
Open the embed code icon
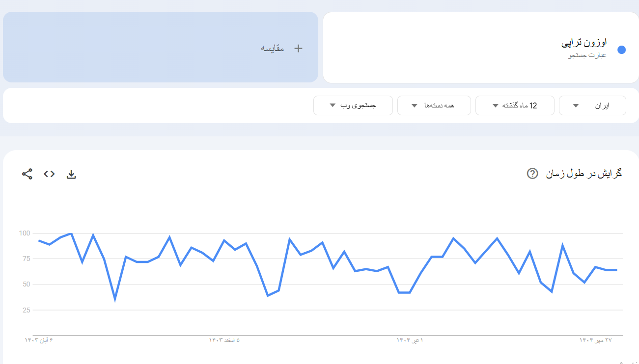(x=49, y=174)
